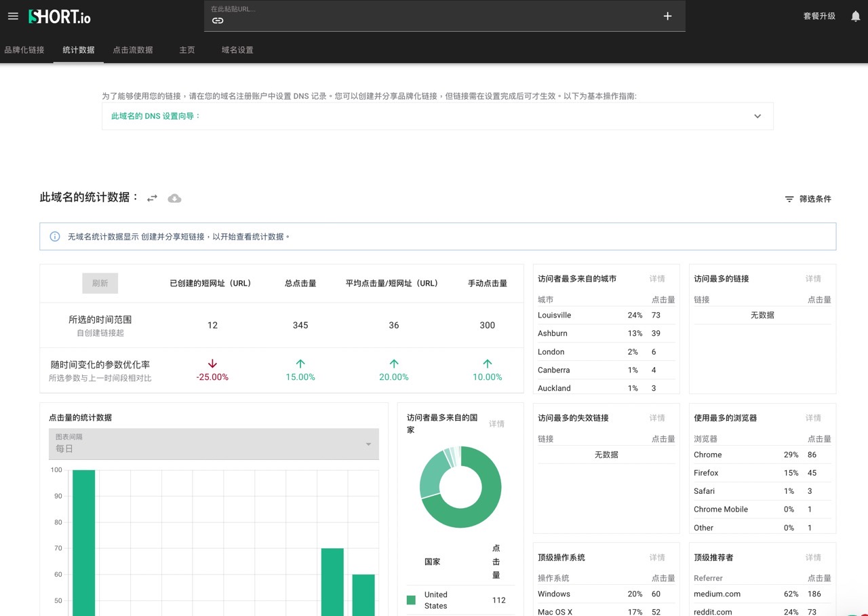Download statistics via the cloud icon

174,198
